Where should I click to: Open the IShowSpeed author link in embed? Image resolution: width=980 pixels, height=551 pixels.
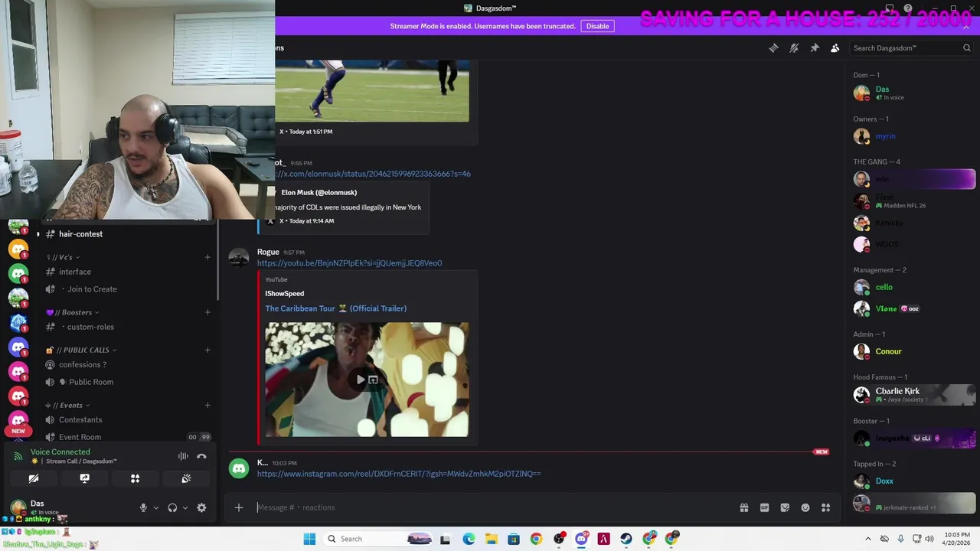[x=285, y=294]
